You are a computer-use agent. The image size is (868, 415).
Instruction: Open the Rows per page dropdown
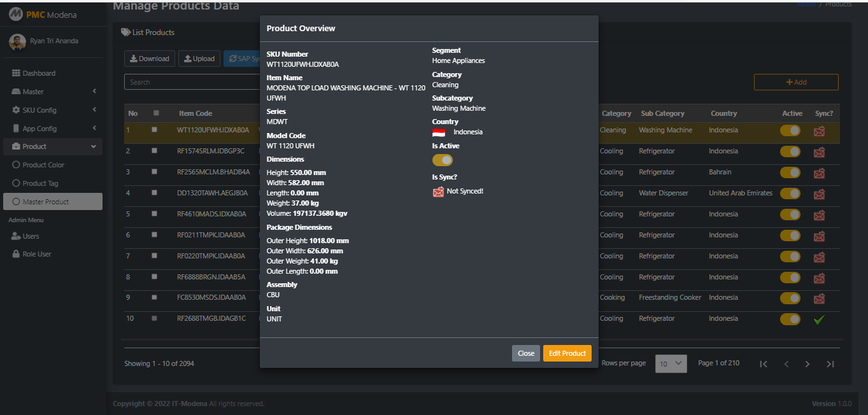point(671,363)
